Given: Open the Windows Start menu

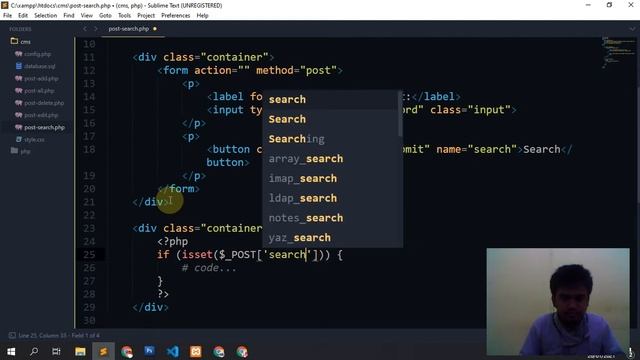Looking at the screenshot, I should (x=11, y=351).
